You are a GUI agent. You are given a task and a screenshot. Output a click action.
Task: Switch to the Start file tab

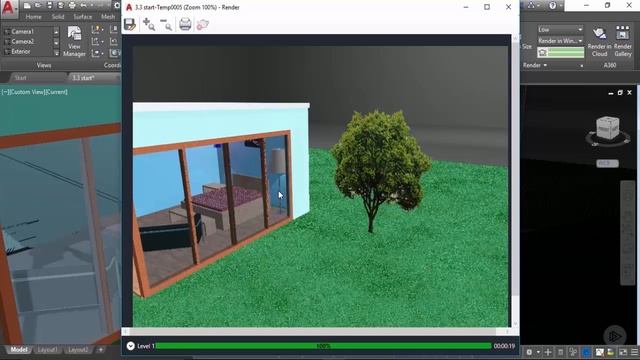20,78
